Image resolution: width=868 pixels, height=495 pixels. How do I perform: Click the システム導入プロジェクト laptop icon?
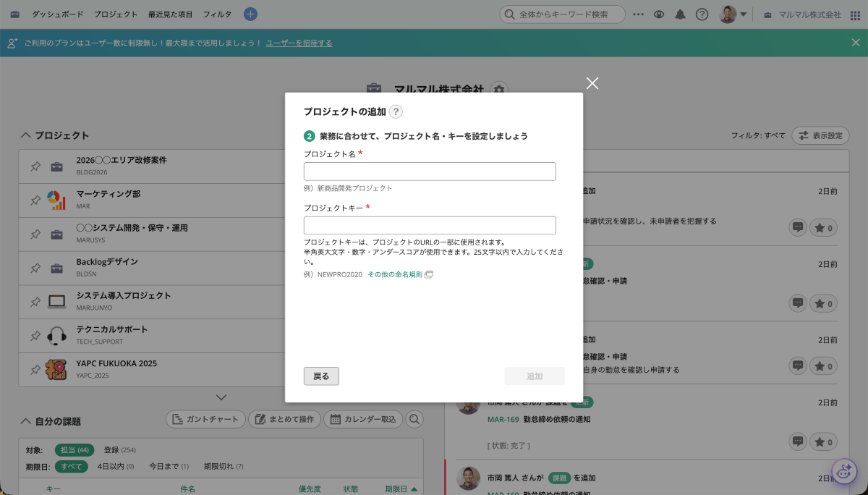[56, 302]
